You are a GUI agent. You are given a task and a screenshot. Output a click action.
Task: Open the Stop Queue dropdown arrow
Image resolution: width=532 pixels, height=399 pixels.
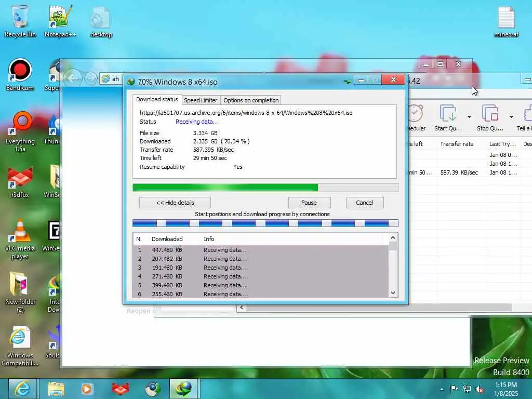click(511, 117)
